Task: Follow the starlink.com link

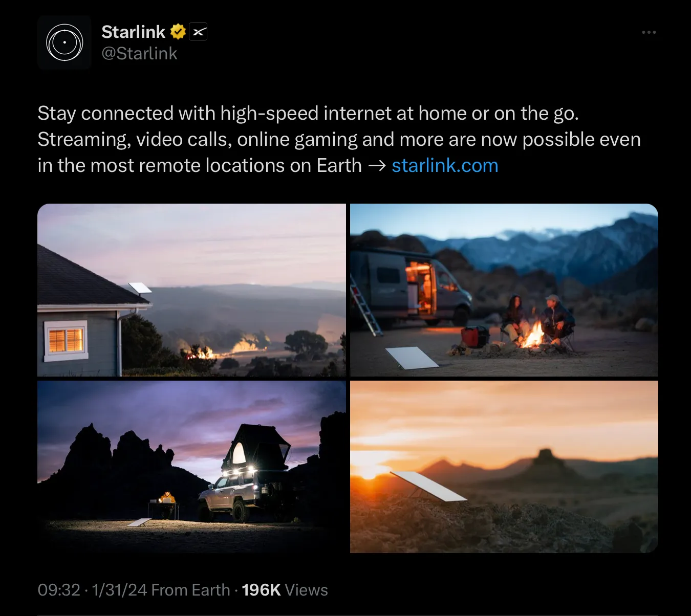Action: coord(445,165)
